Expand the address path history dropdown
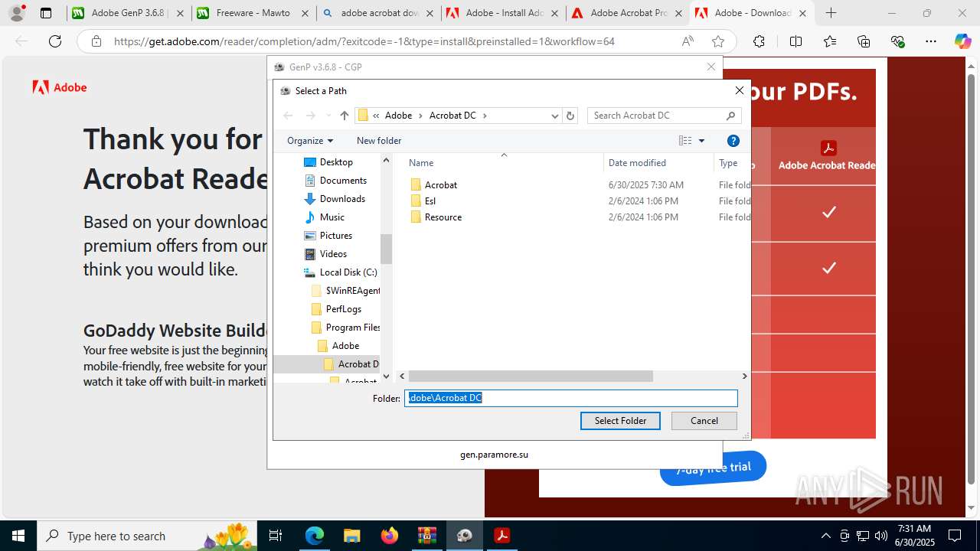The height and width of the screenshot is (551, 980). coord(555,116)
